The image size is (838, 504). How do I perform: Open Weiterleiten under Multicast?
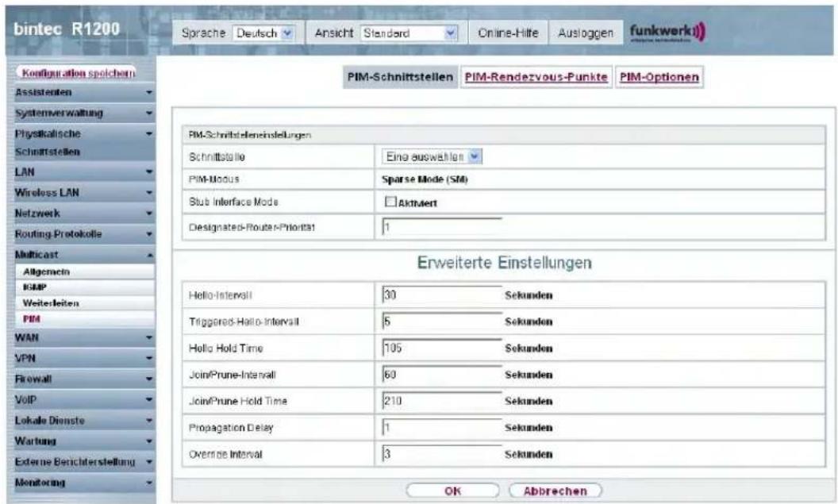click(84, 303)
